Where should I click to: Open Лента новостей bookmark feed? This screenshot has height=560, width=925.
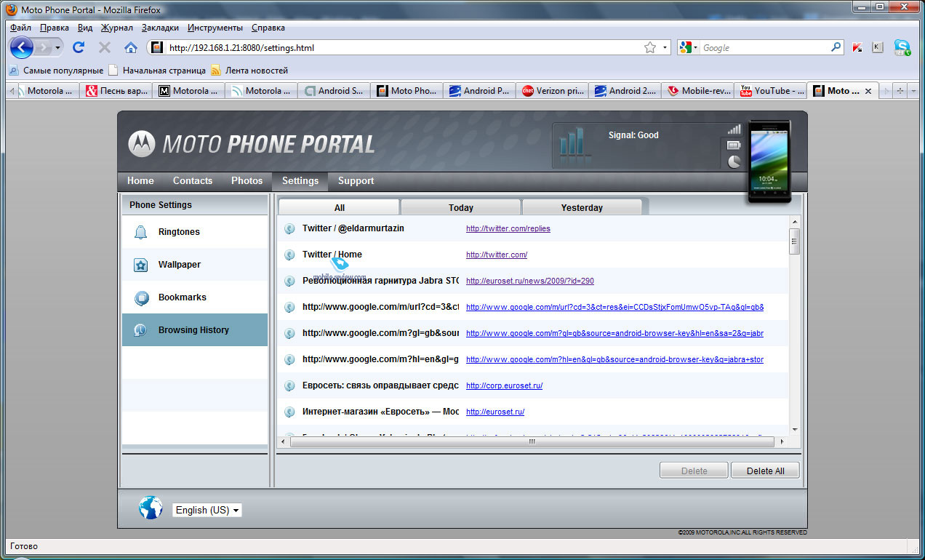[x=249, y=71]
